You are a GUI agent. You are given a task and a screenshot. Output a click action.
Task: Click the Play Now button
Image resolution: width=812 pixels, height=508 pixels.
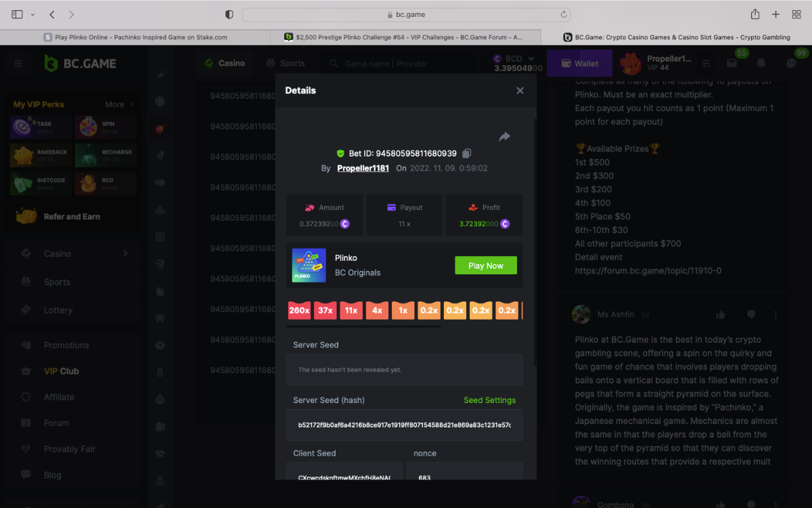485,266
